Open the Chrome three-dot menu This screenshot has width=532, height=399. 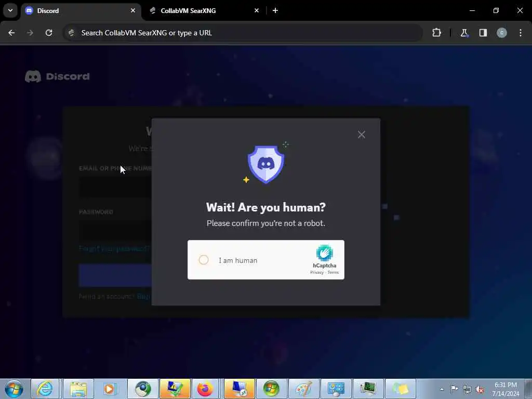pyautogui.click(x=521, y=33)
